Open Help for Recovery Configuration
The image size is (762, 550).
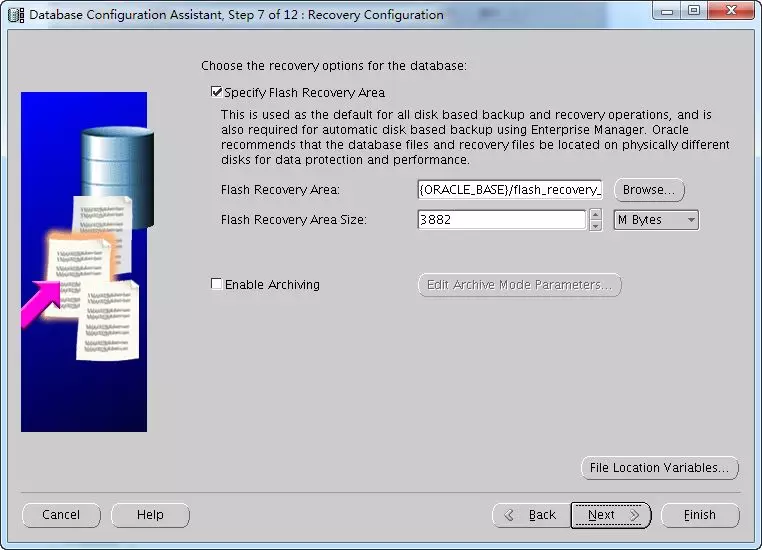tap(150, 515)
